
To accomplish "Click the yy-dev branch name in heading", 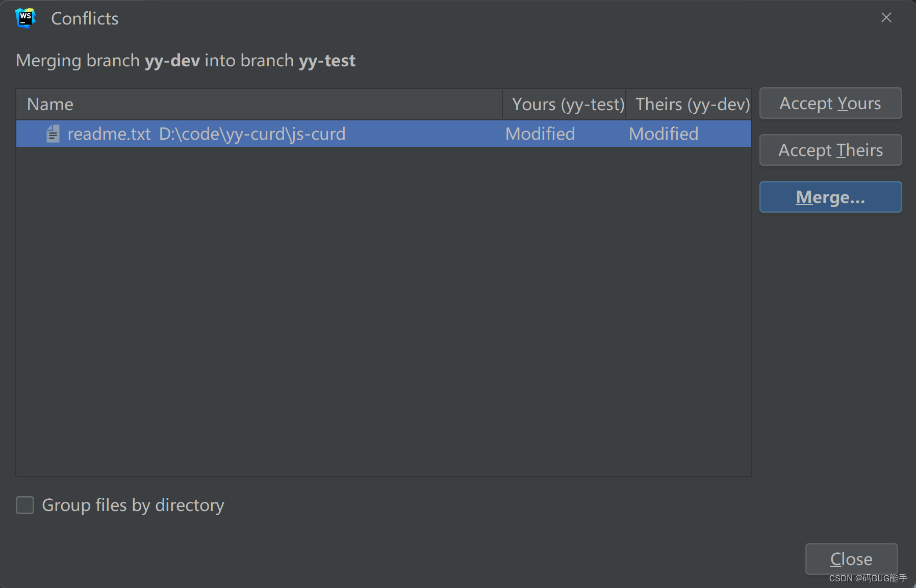I will pos(173,60).
